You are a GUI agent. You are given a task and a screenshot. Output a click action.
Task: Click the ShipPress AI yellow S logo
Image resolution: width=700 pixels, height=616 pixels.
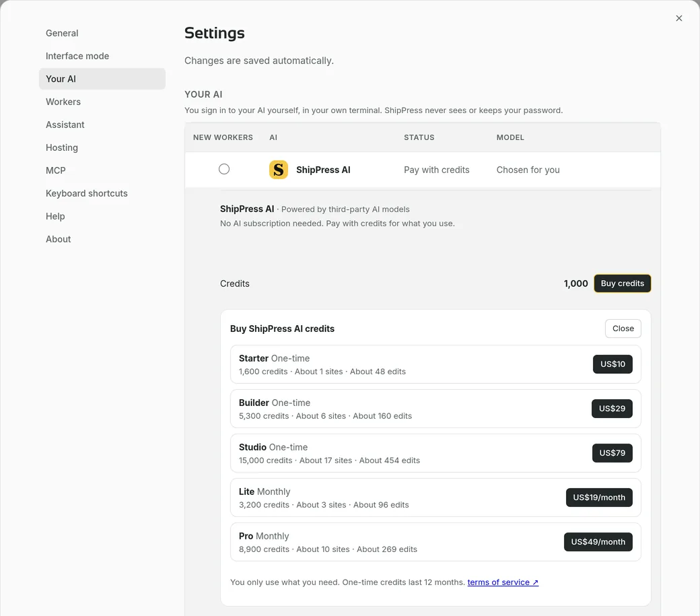pyautogui.click(x=278, y=170)
